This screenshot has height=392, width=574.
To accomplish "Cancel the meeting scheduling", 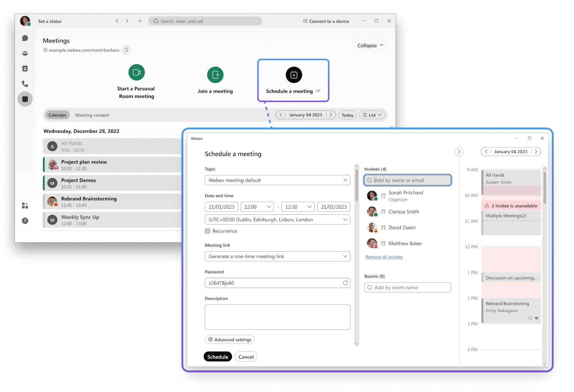I will pos(246,357).
